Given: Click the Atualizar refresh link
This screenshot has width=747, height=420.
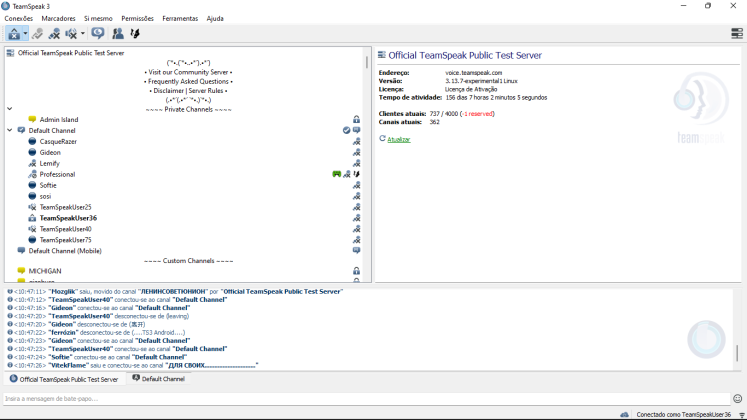Looking at the screenshot, I should click(399, 140).
